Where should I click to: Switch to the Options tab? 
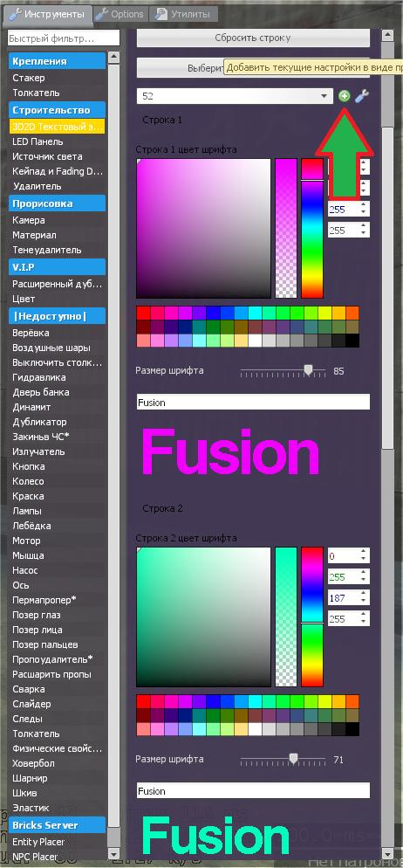point(120,14)
